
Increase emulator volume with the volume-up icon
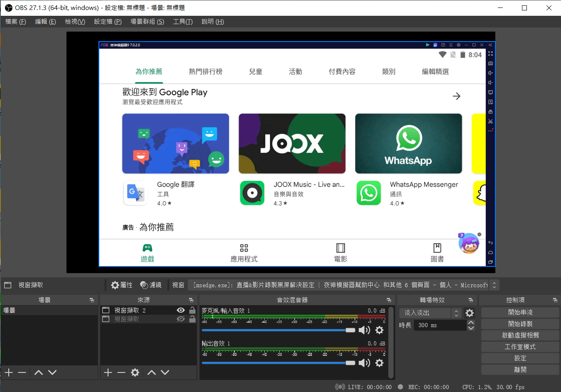pyautogui.click(x=490, y=73)
